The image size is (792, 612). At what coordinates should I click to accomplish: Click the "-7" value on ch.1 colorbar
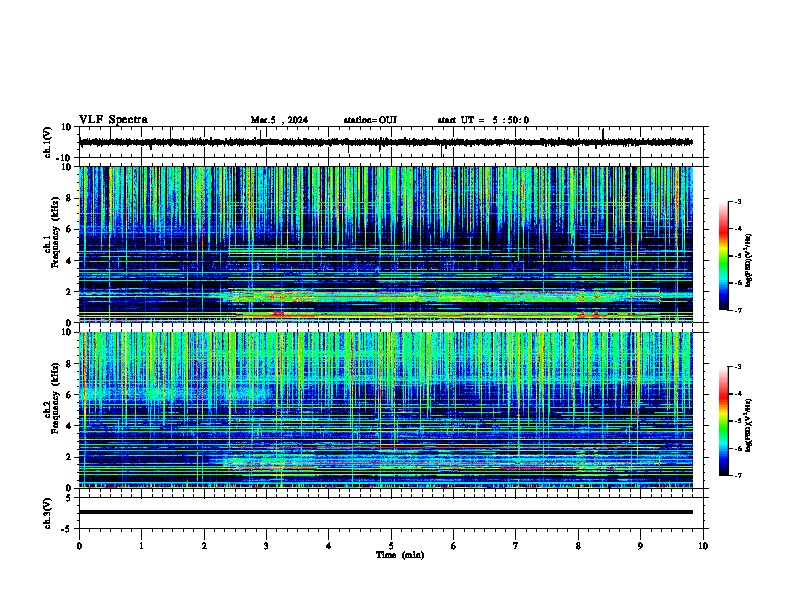738,310
